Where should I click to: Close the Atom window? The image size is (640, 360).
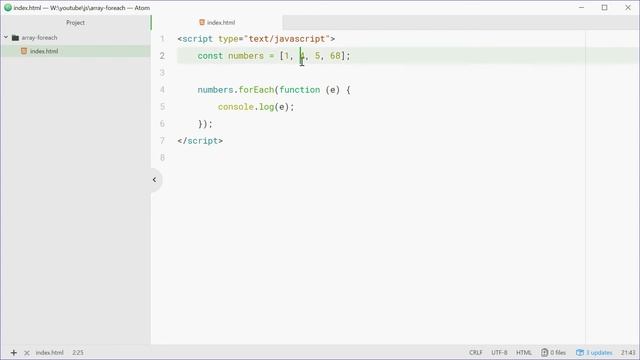(628, 7)
